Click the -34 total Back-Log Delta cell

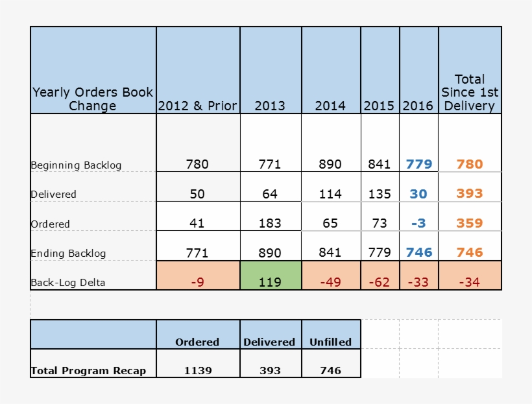469,282
